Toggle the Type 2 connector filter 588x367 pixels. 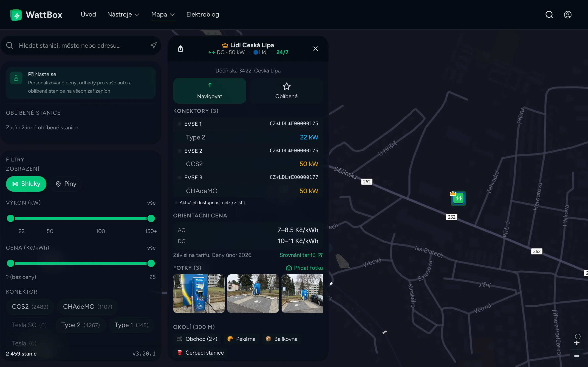click(x=80, y=325)
